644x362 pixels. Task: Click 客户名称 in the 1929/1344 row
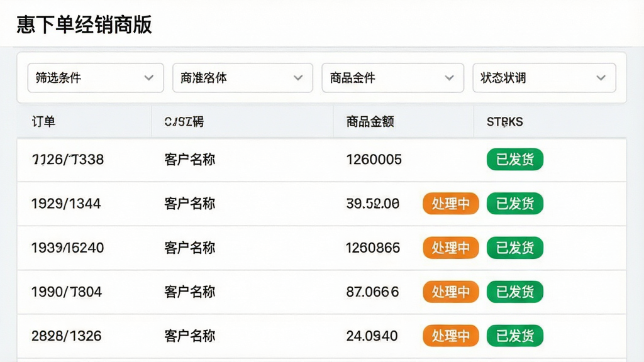190,204
